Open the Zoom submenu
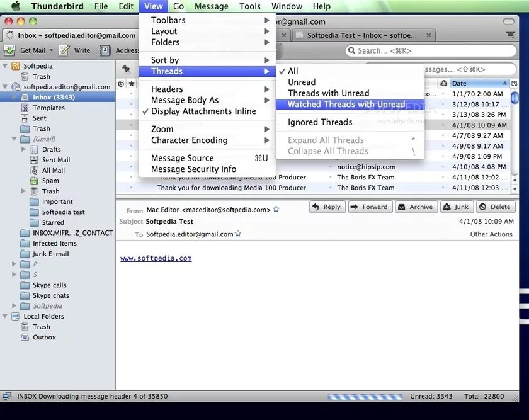Viewport: 529px width, 420px height. [x=207, y=129]
